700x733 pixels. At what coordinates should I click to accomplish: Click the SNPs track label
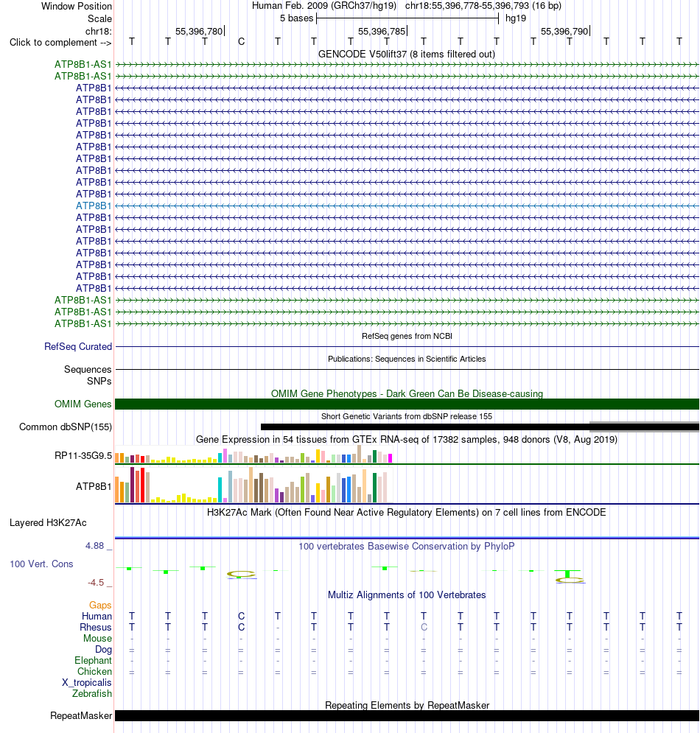point(99,381)
